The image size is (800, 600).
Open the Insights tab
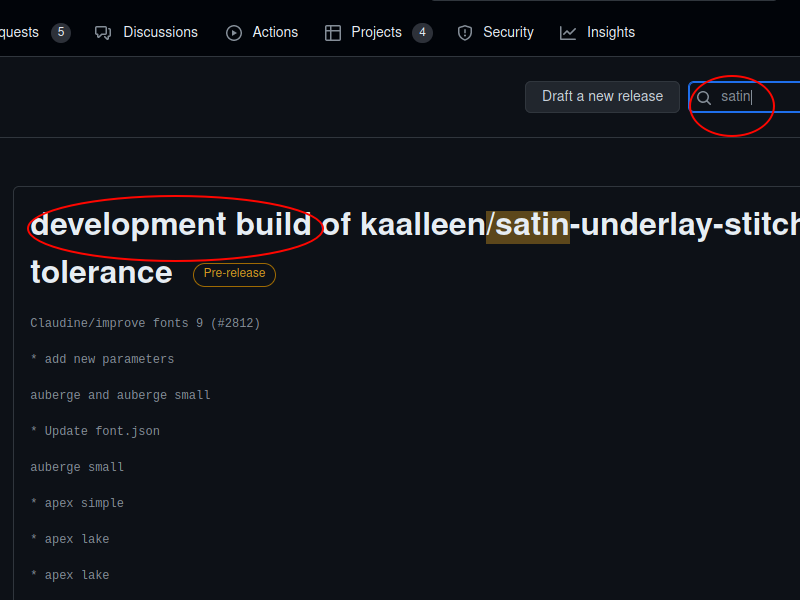tap(597, 32)
